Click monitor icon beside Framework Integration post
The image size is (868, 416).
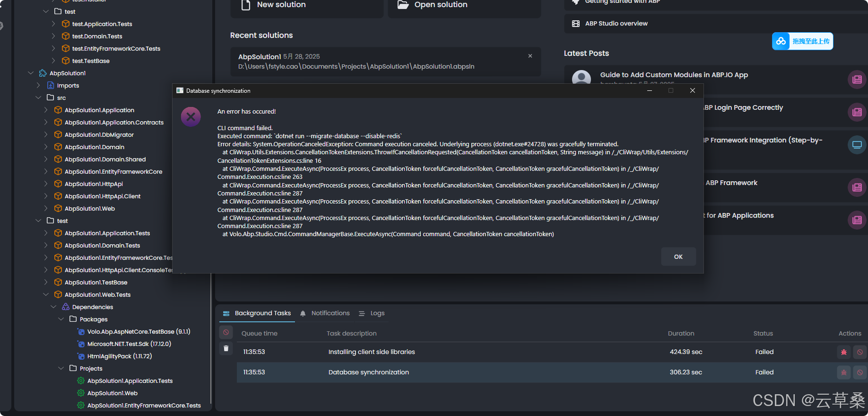click(x=857, y=144)
